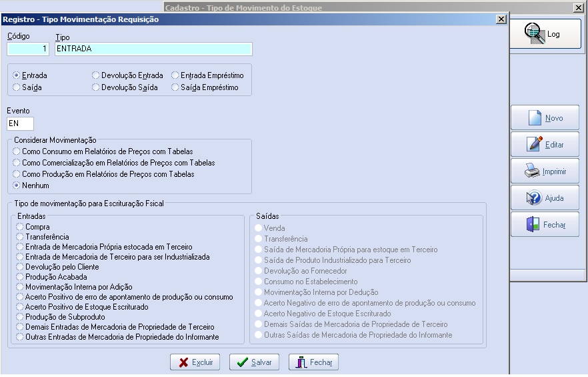
Task: Click the Editar pencil icon
Action: coord(535,144)
